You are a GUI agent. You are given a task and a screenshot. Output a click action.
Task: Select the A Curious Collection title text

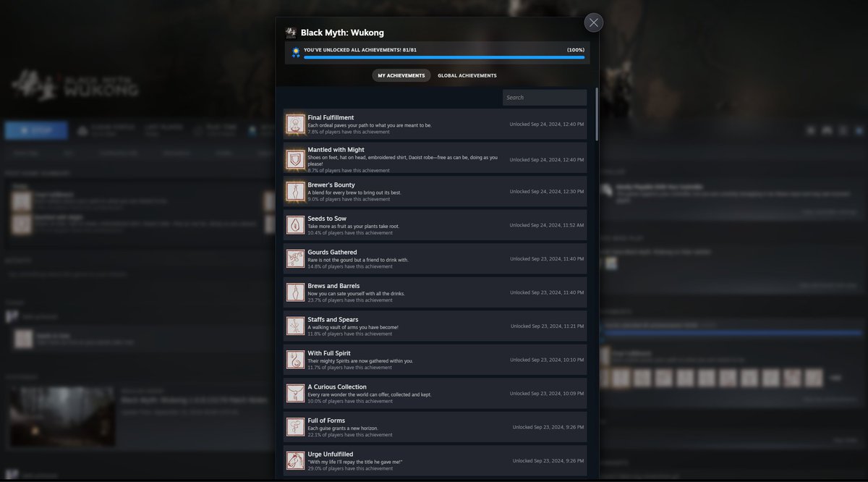point(337,386)
